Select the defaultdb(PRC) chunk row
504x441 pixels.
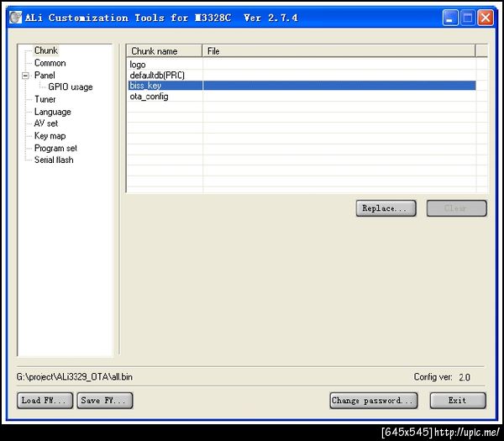tap(302, 76)
